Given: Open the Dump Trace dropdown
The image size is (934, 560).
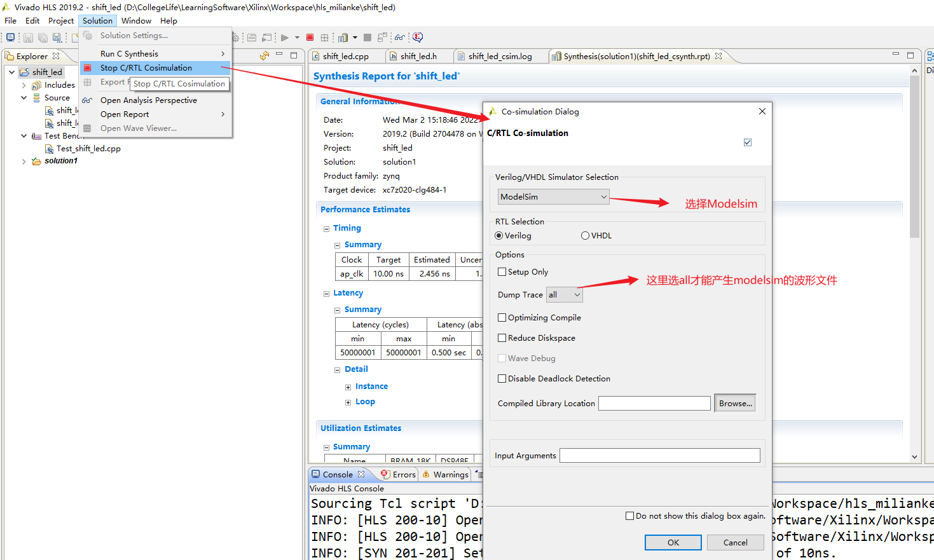Looking at the screenshot, I should pyautogui.click(x=564, y=294).
